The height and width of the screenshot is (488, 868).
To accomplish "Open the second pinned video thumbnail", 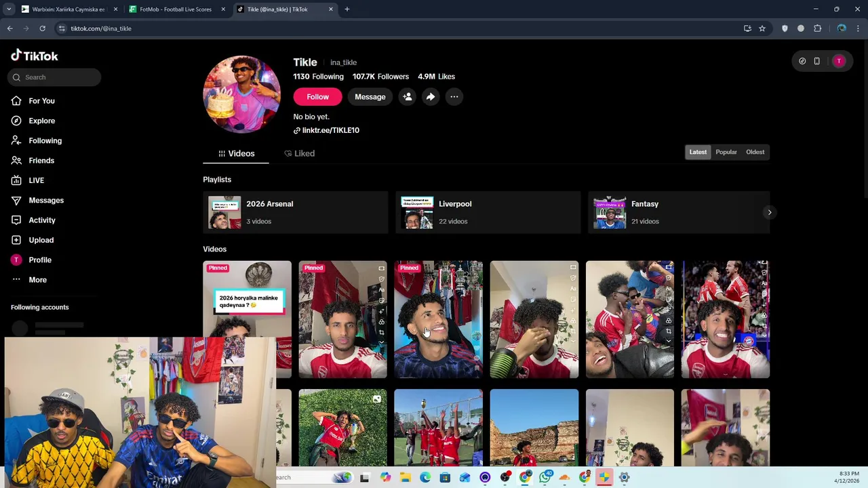I will pyautogui.click(x=342, y=319).
